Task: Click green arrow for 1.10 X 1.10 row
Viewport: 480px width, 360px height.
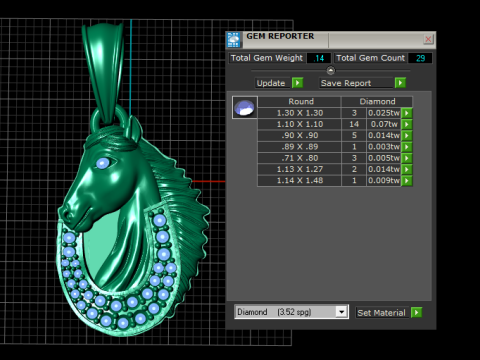Action: pos(407,124)
